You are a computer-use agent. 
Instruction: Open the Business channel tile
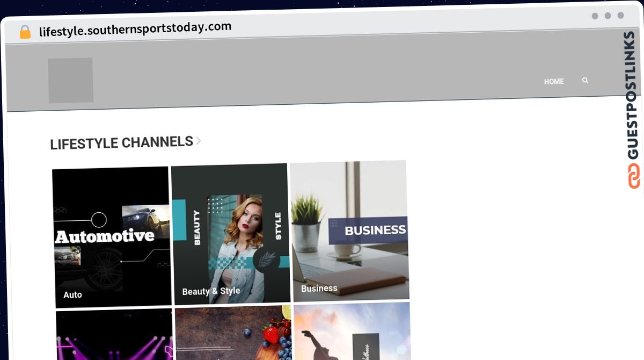pyautogui.click(x=349, y=230)
